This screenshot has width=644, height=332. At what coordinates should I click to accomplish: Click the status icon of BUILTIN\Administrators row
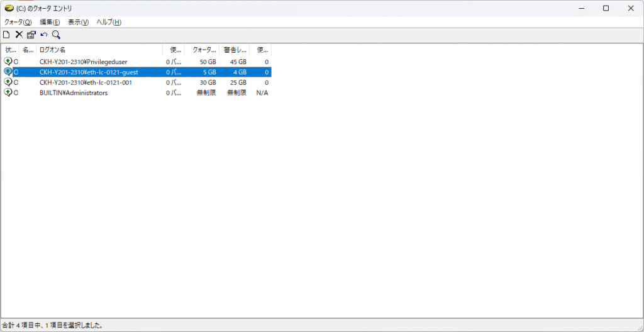pyautogui.click(x=8, y=92)
